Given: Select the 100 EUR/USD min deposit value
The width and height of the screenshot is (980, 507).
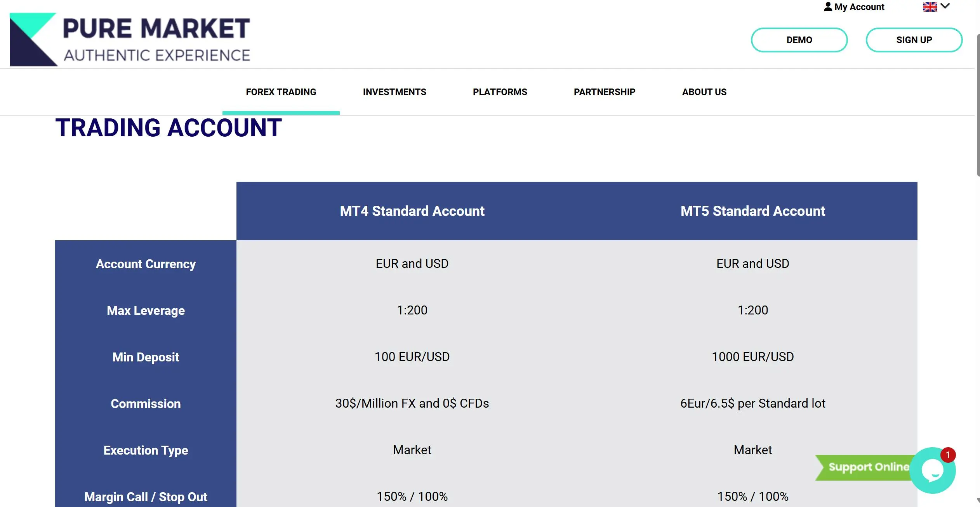Looking at the screenshot, I should (412, 357).
